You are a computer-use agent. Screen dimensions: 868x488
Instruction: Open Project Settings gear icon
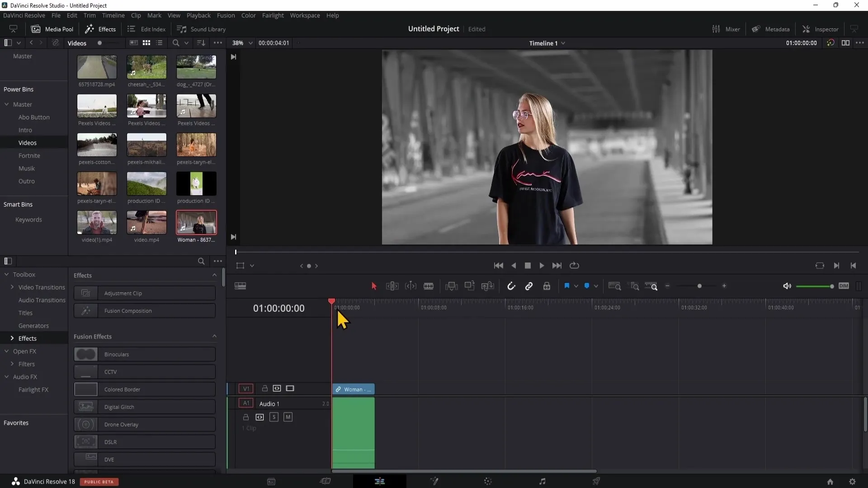point(852,482)
